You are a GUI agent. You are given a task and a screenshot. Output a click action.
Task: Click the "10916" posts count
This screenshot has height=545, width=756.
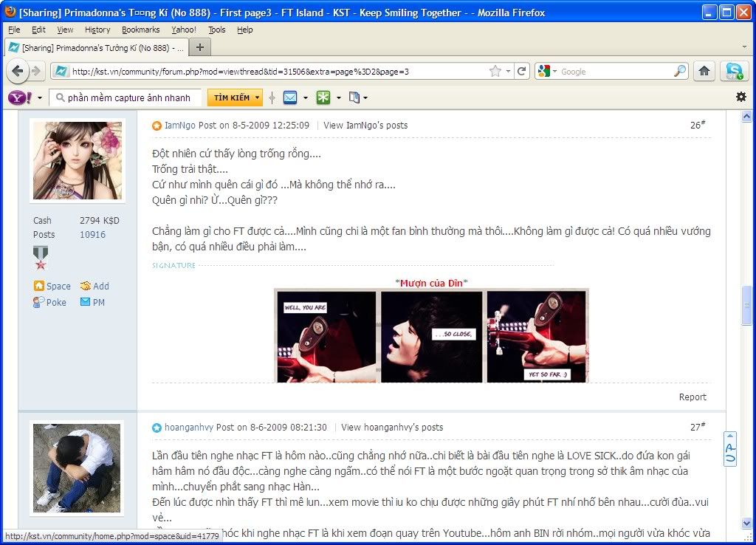click(92, 234)
